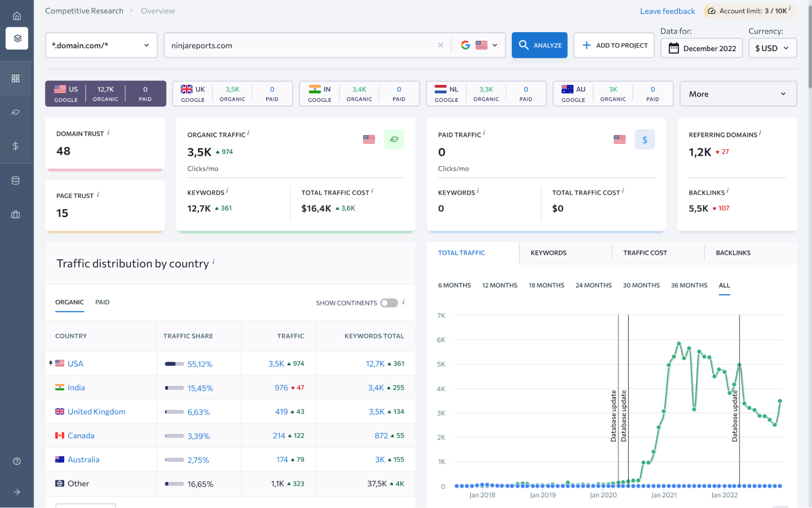
Task: Click the Add to Project button
Action: 614,45
